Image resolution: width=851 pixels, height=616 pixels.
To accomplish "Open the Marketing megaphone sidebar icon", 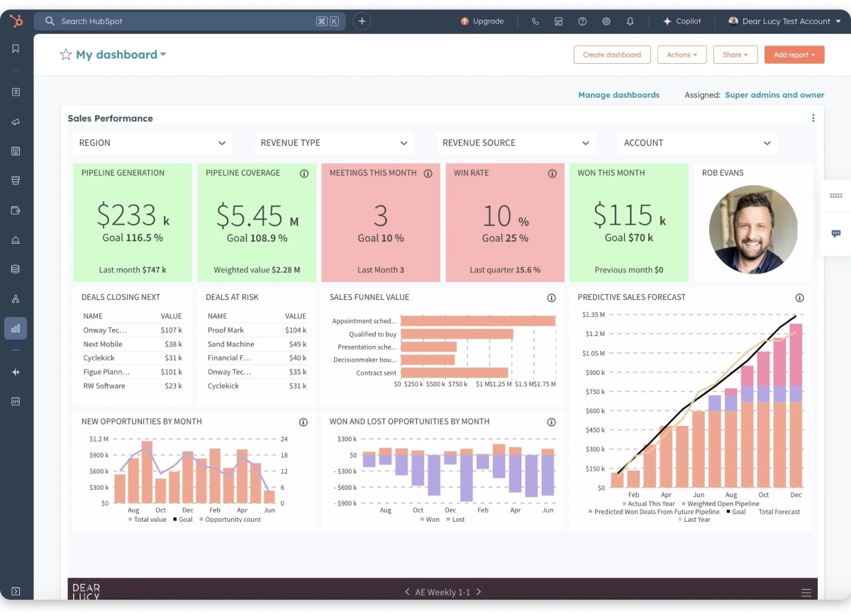I will pyautogui.click(x=16, y=122).
